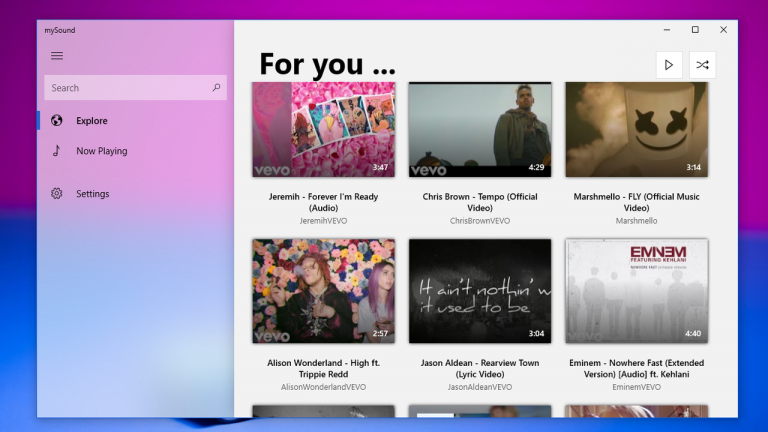Click title 'Marshmello - FLY (Official Music Video)'
The image size is (768, 432).
pos(637,202)
